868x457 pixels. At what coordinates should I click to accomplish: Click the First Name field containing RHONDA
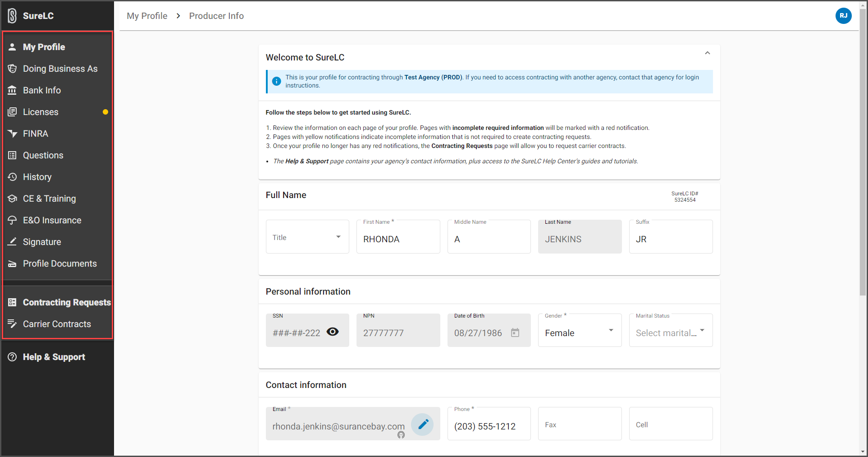398,237
